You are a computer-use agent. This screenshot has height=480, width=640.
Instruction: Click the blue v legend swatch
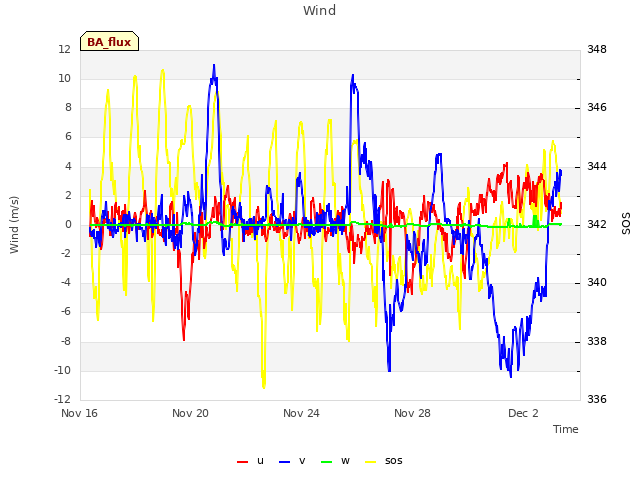(284, 462)
